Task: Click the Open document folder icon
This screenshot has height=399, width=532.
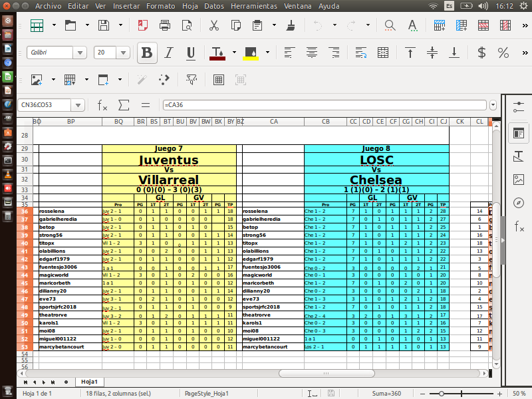Action: tap(70, 25)
